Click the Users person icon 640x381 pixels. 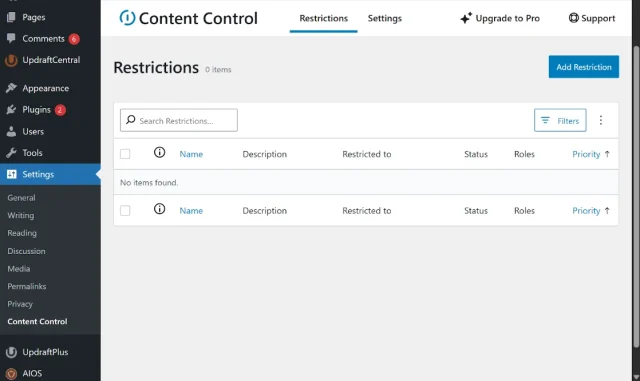[11, 131]
